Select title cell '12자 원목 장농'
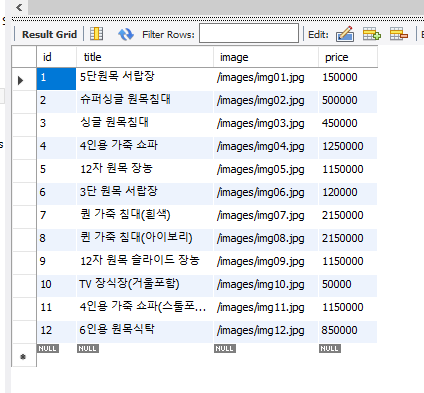Screen dimensions: 424x393 pos(145,170)
